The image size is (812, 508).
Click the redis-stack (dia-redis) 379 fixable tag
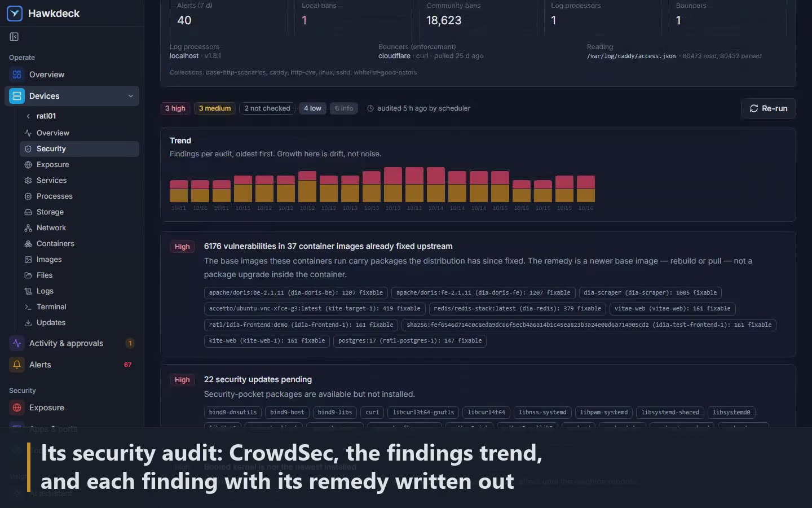click(x=517, y=309)
